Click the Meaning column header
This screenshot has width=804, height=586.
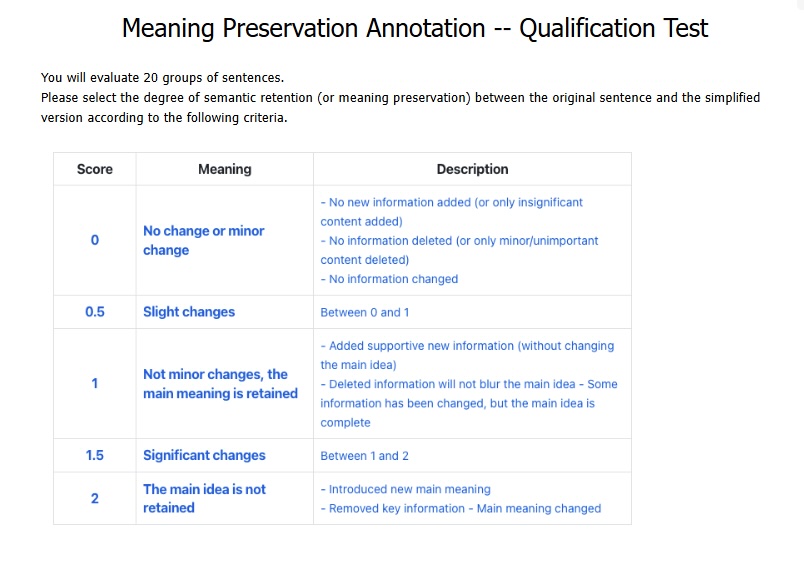[224, 169]
